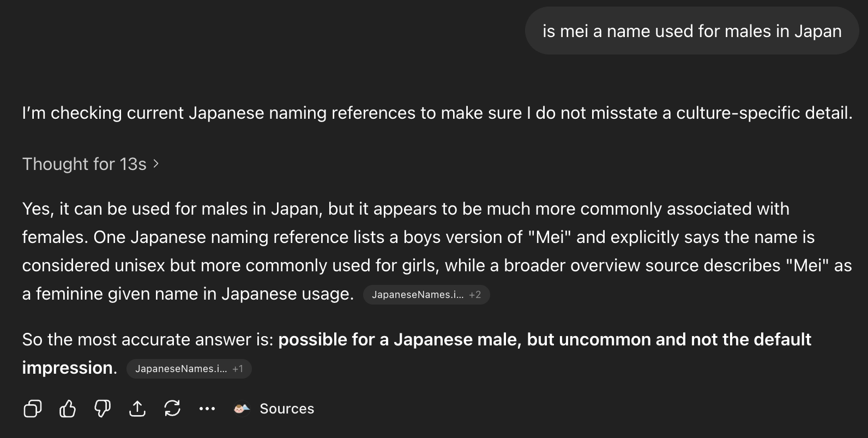
Task: Click the user message about mei name
Action: click(x=691, y=31)
